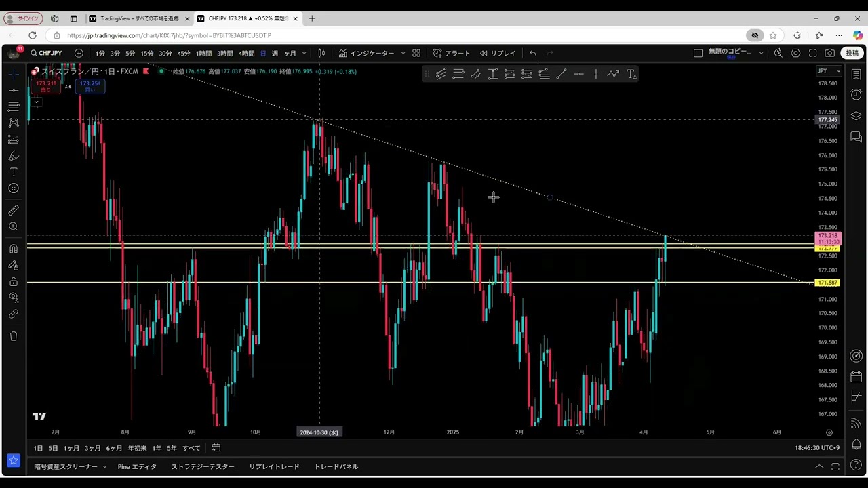Image resolution: width=868 pixels, height=488 pixels.
Task: Open the JPY currency dropdown
Action: click(x=828, y=71)
